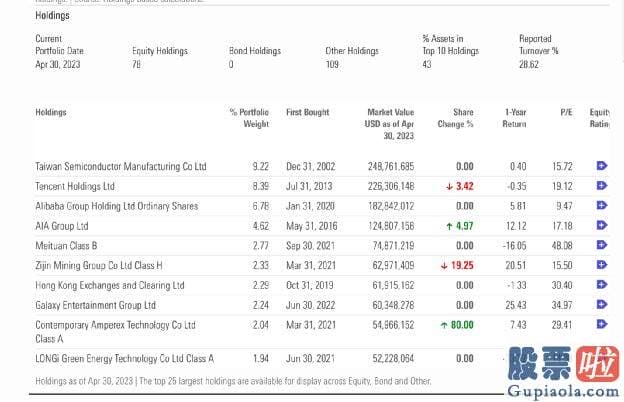The height and width of the screenshot is (402, 624).
Task: Sort by P/E column header
Action: pyautogui.click(x=566, y=112)
